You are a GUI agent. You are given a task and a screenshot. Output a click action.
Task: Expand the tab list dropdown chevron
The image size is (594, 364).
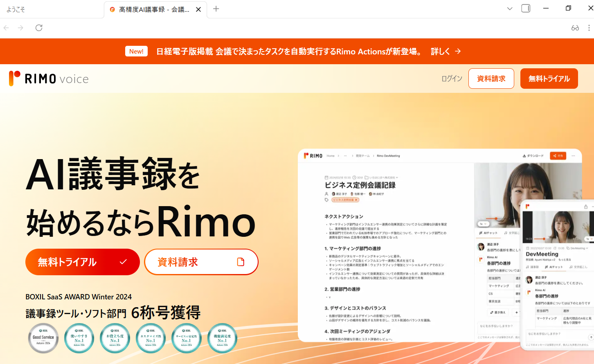510,9
